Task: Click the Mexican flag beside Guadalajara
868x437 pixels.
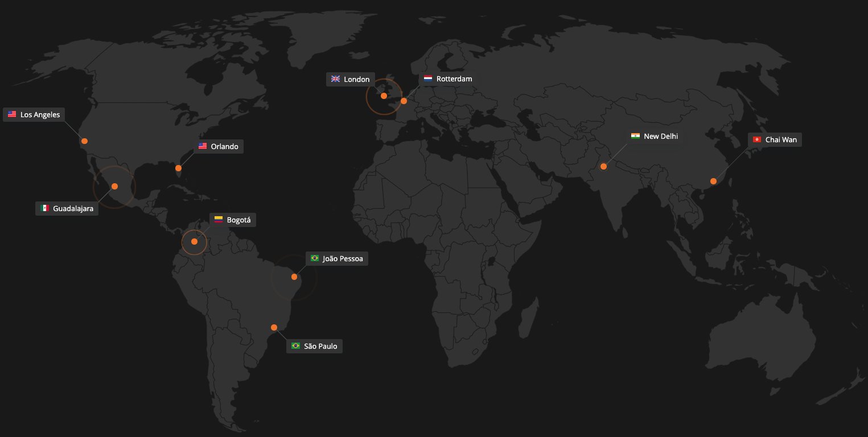Action: click(x=44, y=208)
